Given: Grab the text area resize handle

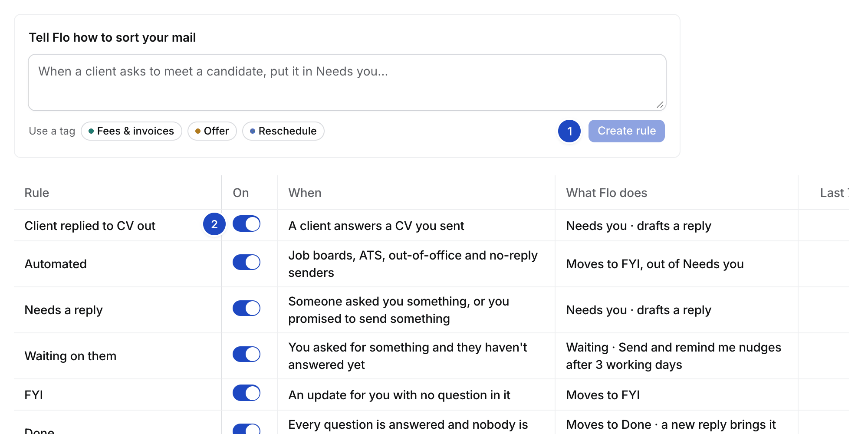Looking at the screenshot, I should pos(660,105).
